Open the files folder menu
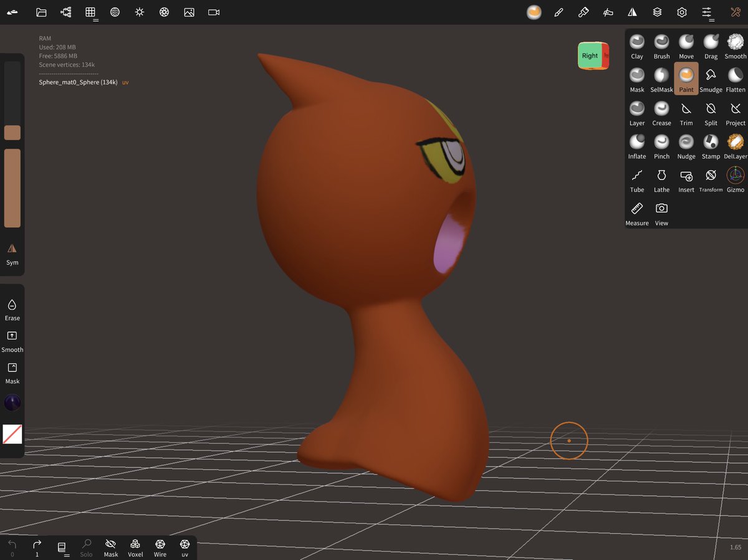The width and height of the screenshot is (748, 560). click(41, 12)
